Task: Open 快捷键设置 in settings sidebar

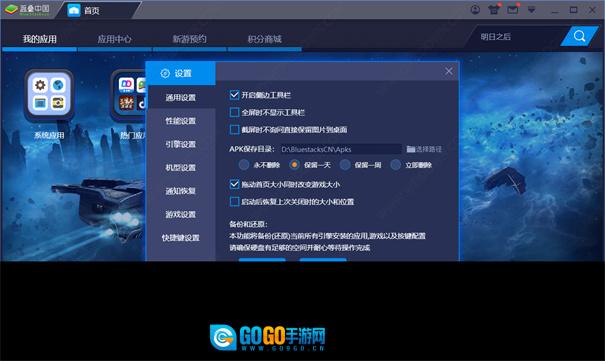Action: pos(181,238)
